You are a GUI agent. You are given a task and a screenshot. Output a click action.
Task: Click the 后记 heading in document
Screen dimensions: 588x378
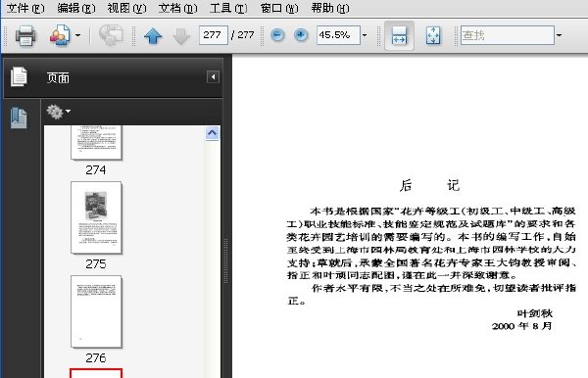429,185
